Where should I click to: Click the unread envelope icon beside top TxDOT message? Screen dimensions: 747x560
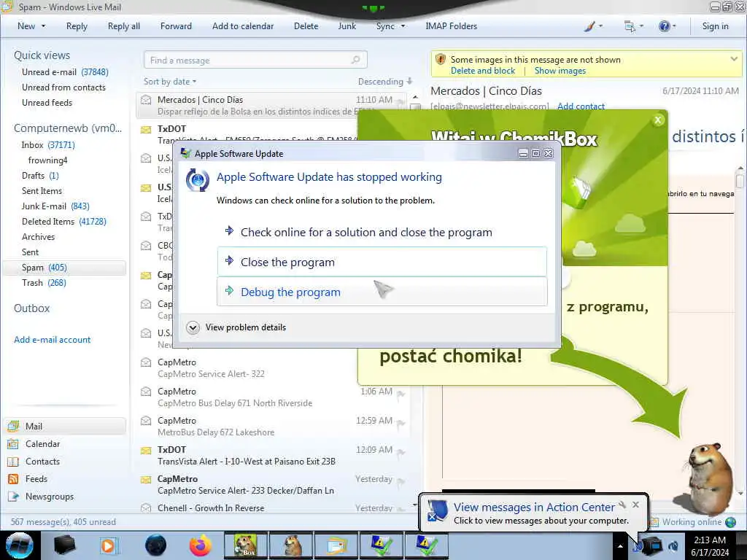[146, 129]
